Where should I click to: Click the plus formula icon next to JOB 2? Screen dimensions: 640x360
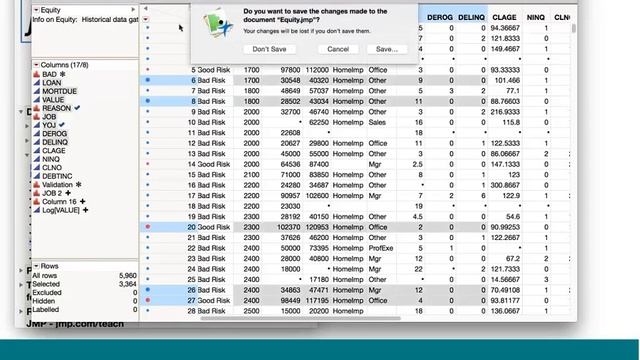pyautogui.click(x=68, y=193)
